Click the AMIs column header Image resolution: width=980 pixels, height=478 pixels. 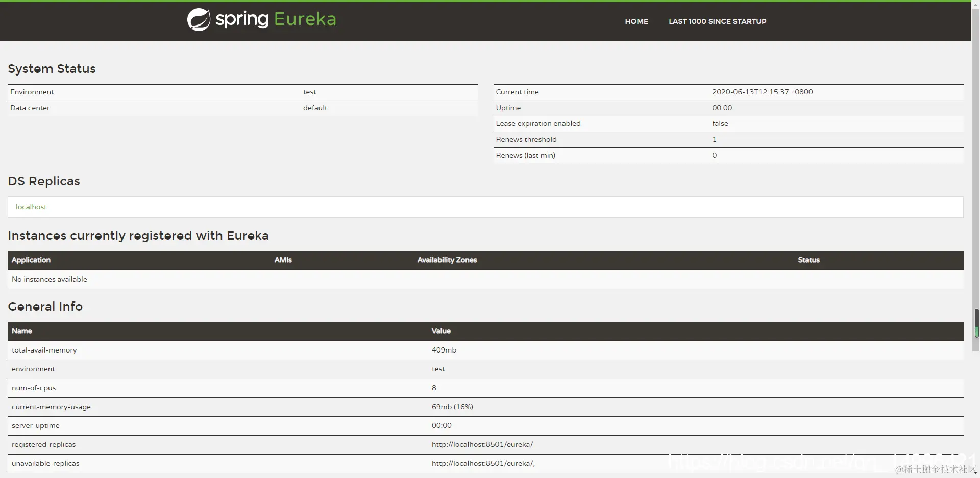(x=283, y=260)
